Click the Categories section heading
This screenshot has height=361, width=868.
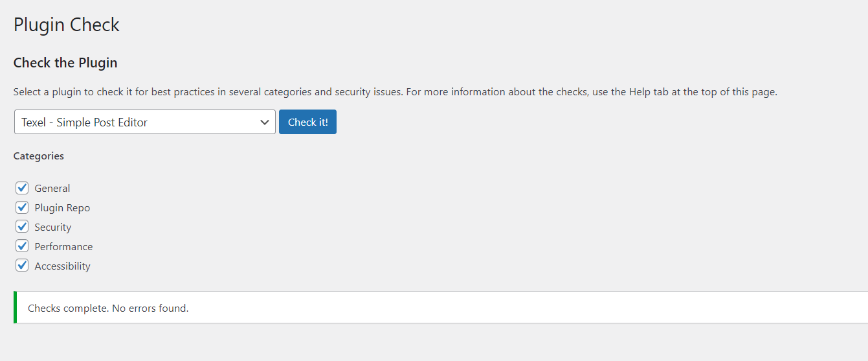coord(39,156)
